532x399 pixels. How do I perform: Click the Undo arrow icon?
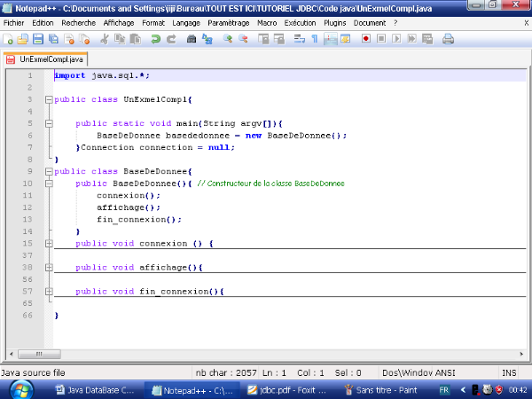[x=156, y=39]
